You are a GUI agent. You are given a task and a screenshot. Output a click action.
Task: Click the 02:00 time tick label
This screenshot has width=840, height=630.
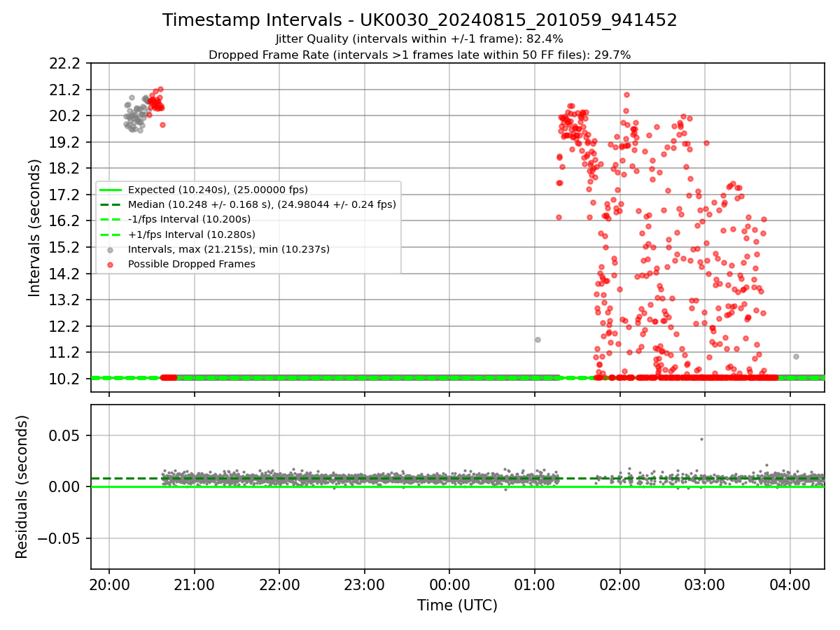(x=619, y=585)
